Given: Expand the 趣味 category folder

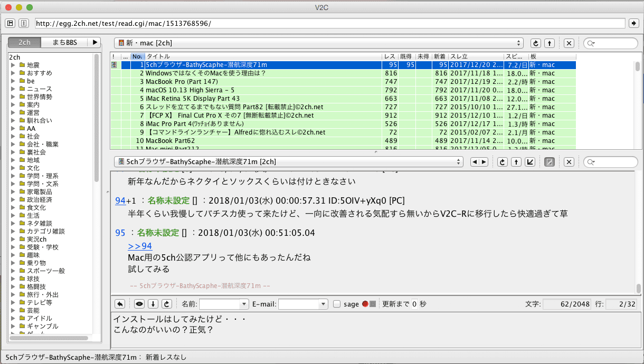Looking at the screenshot, I should point(13,255).
